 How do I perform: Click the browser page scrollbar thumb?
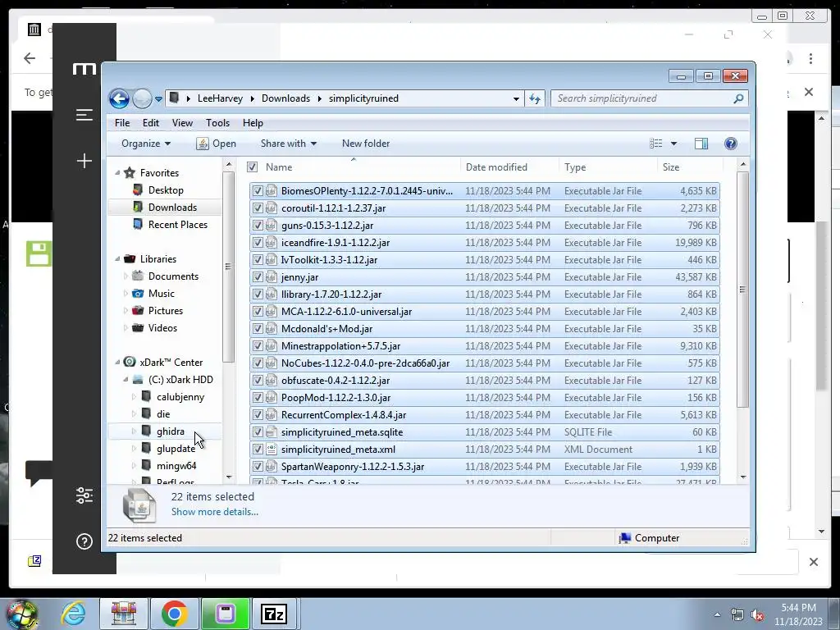[822, 305]
